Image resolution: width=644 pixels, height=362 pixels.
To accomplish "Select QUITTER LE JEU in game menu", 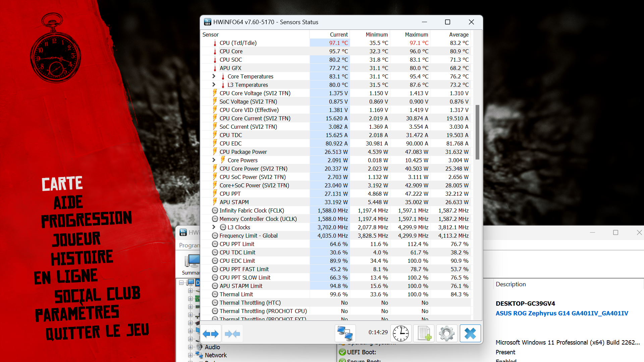I will click(97, 332).
